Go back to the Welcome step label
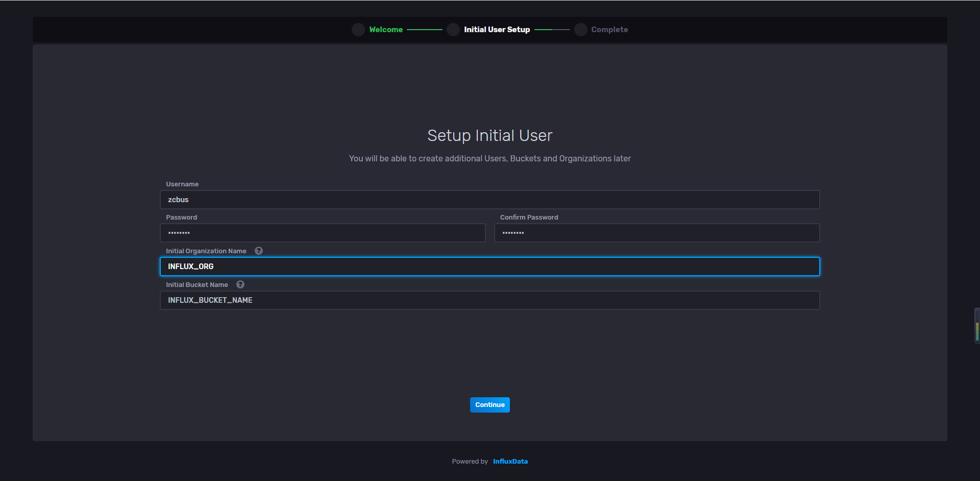The height and width of the screenshot is (481, 980). click(386, 30)
